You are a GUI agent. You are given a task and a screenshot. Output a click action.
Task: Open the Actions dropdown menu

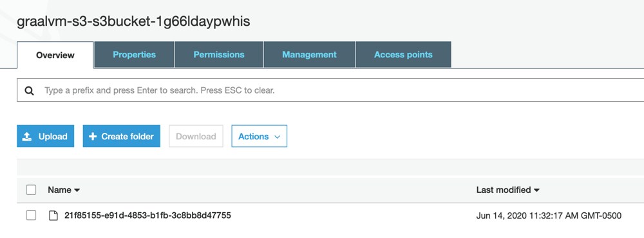[259, 137]
